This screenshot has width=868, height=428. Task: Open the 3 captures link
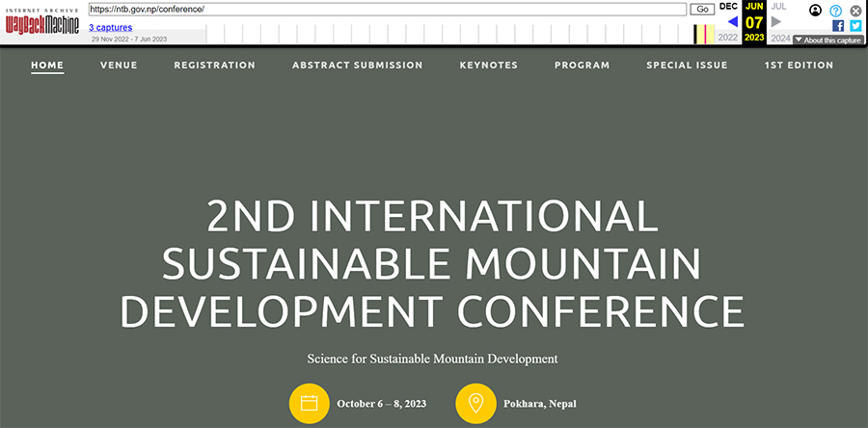coord(111,27)
